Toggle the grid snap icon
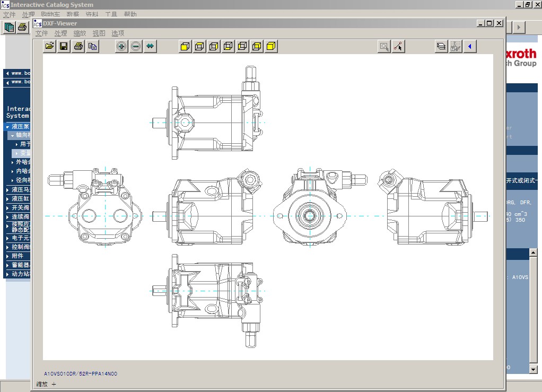 click(x=456, y=46)
